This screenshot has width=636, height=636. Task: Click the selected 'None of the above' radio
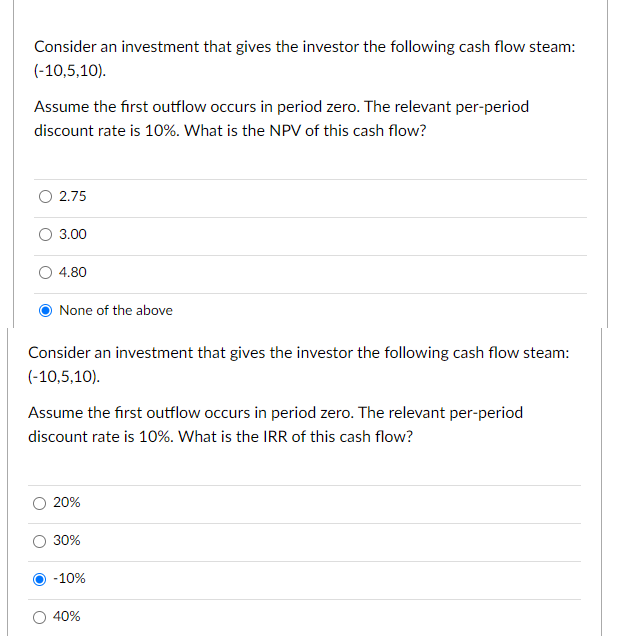coord(46,310)
